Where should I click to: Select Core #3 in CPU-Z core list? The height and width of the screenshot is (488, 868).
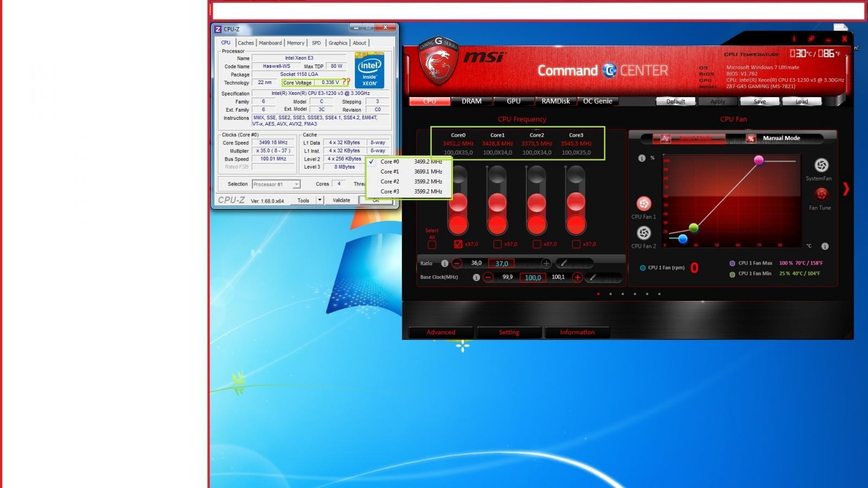[410, 191]
